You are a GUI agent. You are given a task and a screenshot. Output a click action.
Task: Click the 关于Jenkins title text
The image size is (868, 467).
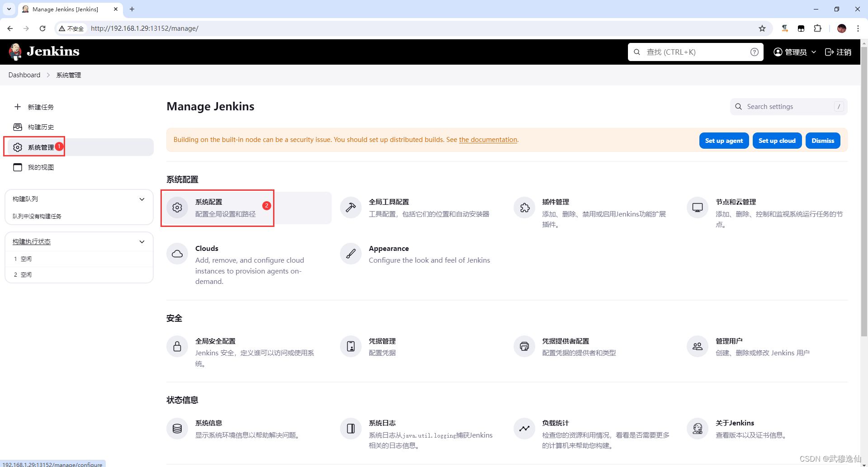pyautogui.click(x=735, y=423)
